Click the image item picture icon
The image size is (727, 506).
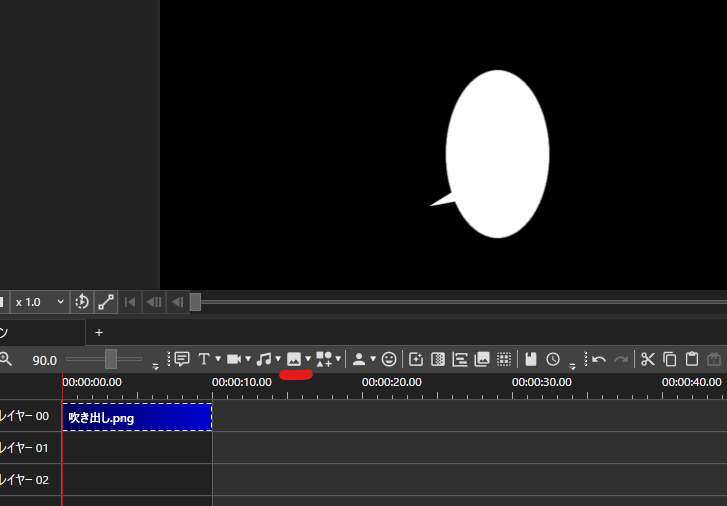coord(294,359)
